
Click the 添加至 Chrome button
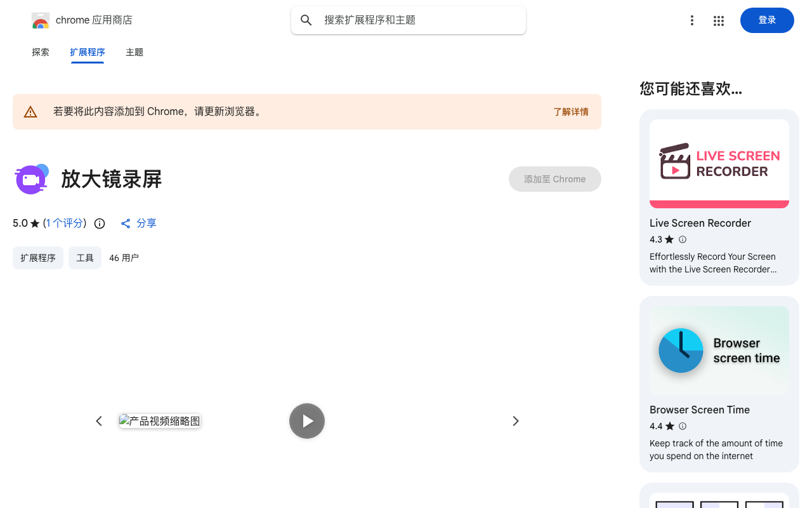point(555,179)
